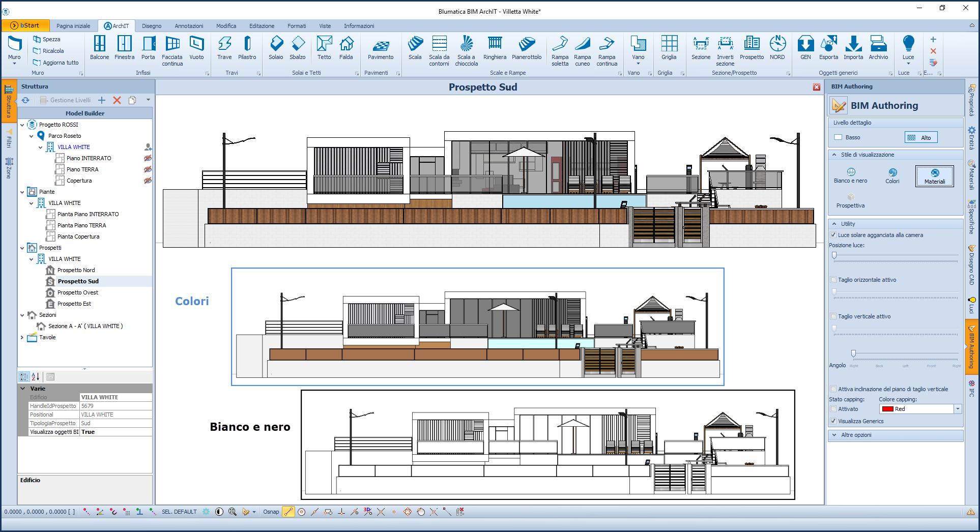The height and width of the screenshot is (532, 980).
Task: Open the Sezione tool in the ribbon
Action: [701, 48]
